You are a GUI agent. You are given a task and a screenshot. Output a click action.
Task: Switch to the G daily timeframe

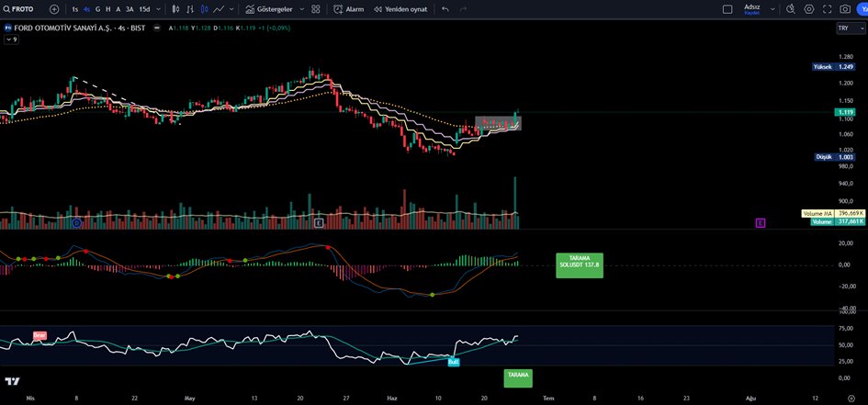coord(98,9)
